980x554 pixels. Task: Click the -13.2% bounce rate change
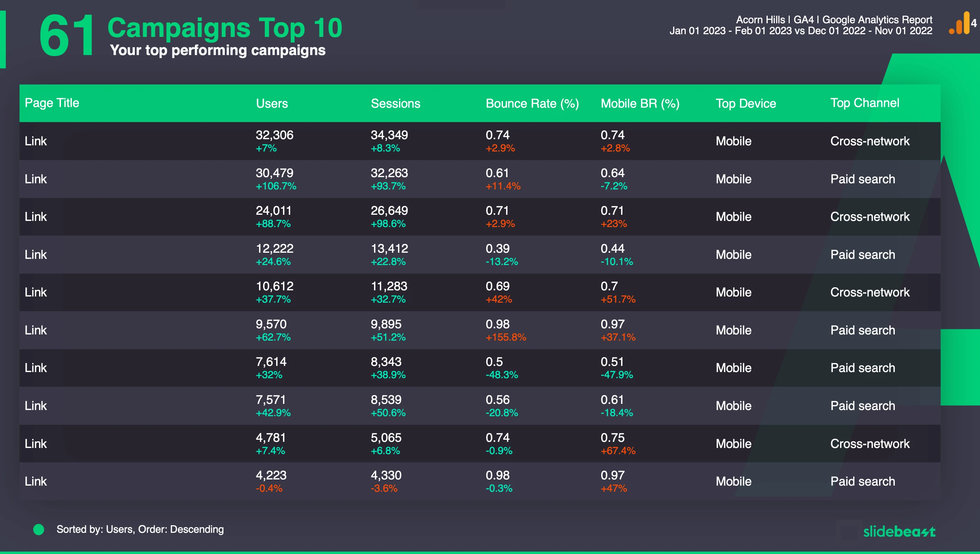(502, 262)
